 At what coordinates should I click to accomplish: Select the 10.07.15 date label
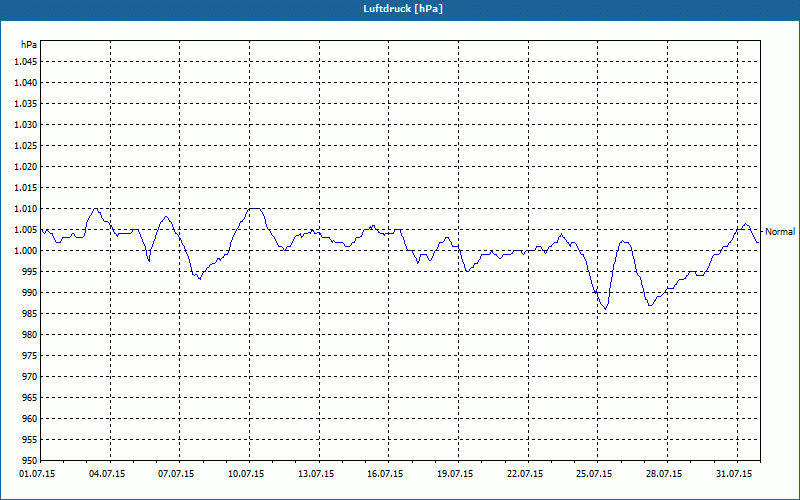246,474
